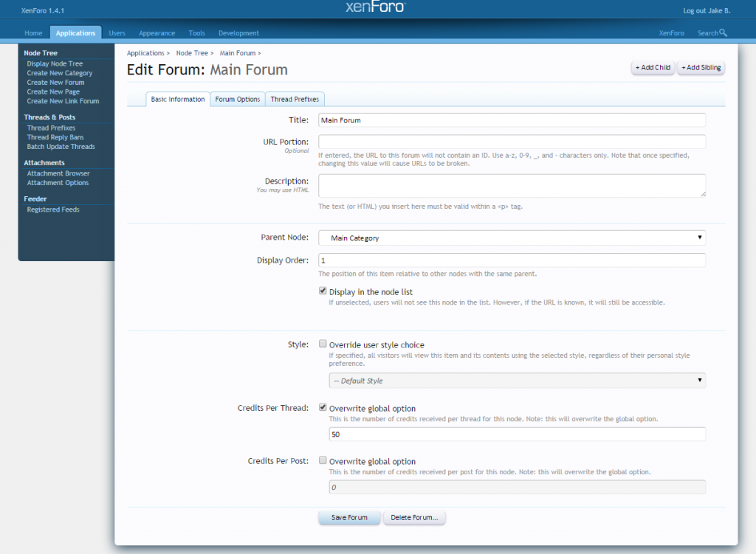Click the Credits Per Thread value field
Viewport: 756px width, 554px height.
point(518,434)
